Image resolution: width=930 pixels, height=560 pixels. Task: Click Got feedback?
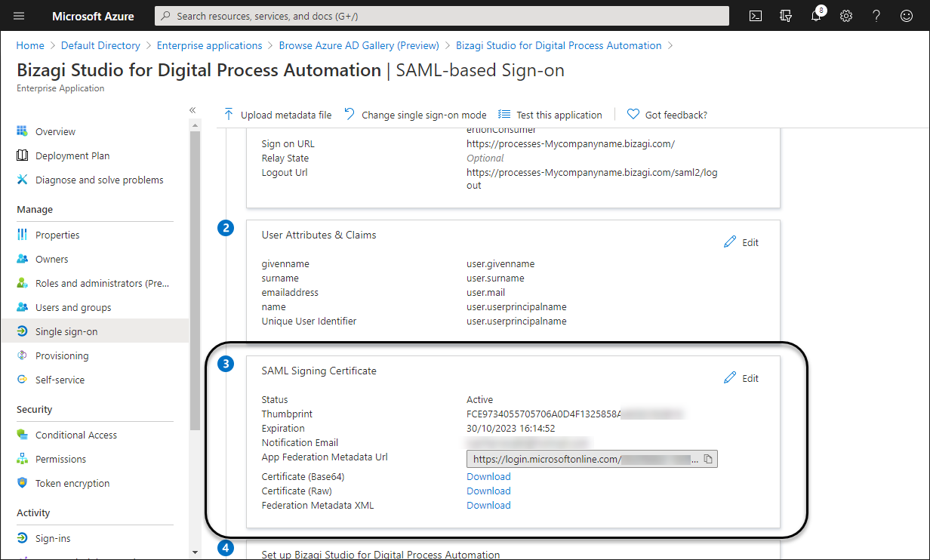667,115
